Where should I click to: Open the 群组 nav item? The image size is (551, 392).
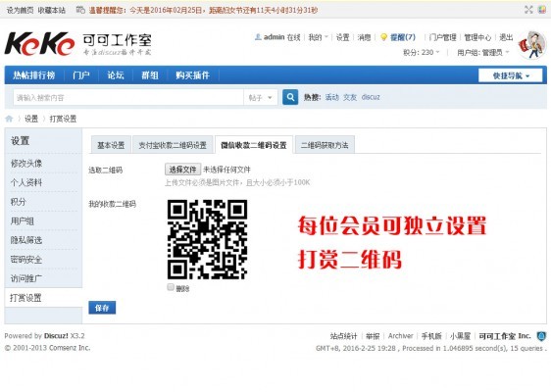[x=150, y=75]
